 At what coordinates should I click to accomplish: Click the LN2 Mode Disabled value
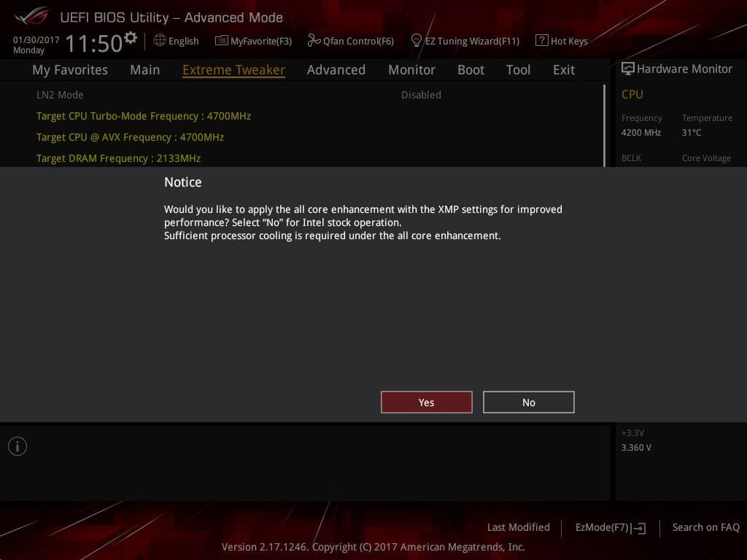(421, 95)
